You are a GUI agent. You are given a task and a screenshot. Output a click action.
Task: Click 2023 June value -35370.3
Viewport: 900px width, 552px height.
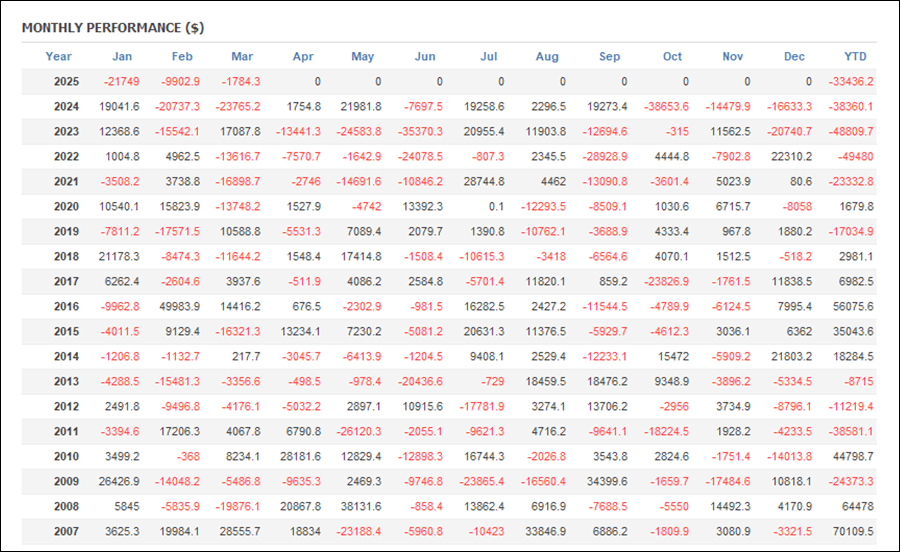(420, 131)
